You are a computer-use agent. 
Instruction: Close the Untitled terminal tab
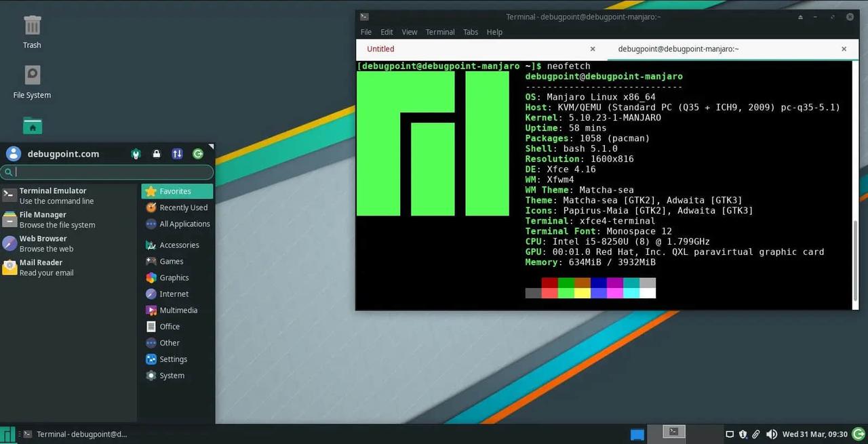click(x=592, y=49)
